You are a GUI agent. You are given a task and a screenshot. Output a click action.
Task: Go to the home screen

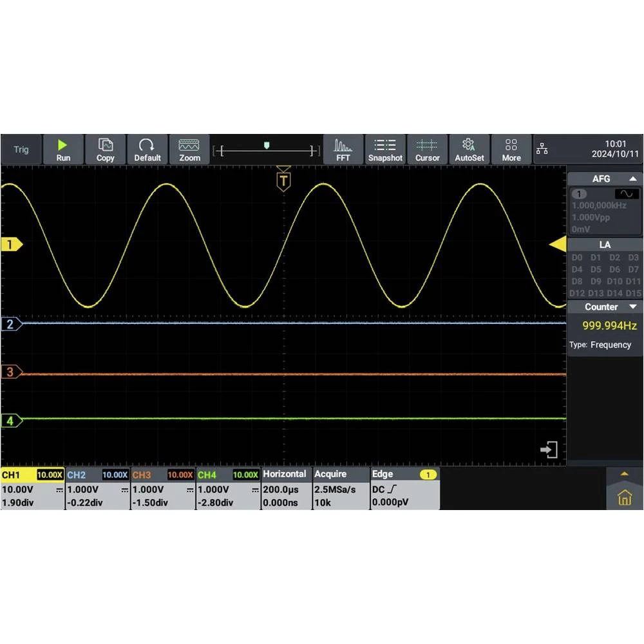[x=624, y=498]
